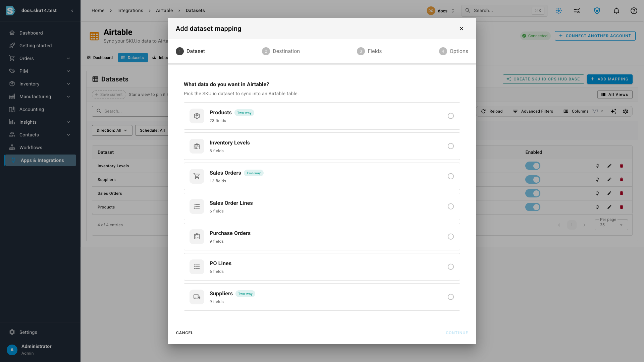Click the PO Lines list icon
The image size is (644, 362).
pyautogui.click(x=197, y=267)
